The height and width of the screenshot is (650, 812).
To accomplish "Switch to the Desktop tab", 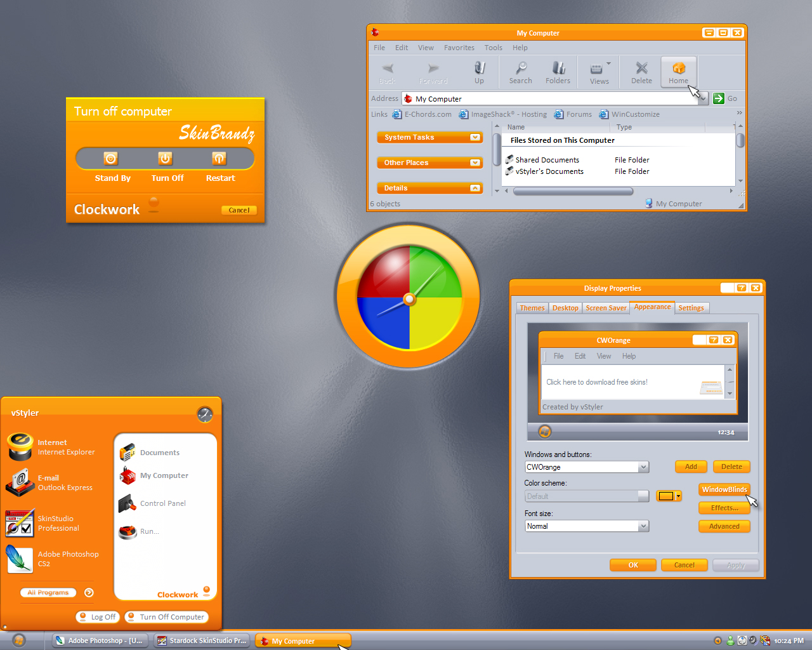I will tap(565, 308).
